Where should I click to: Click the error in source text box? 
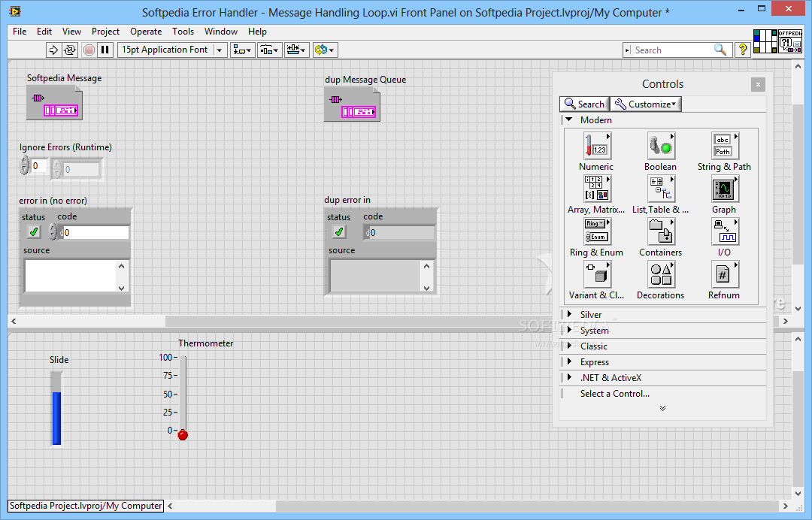(71, 276)
